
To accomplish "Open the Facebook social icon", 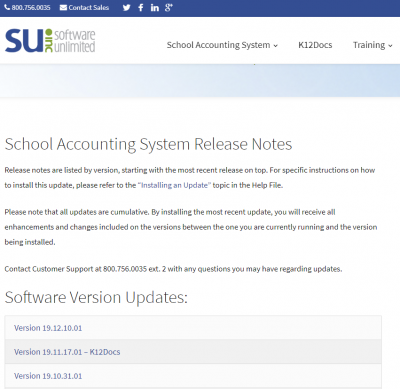I will (x=141, y=8).
